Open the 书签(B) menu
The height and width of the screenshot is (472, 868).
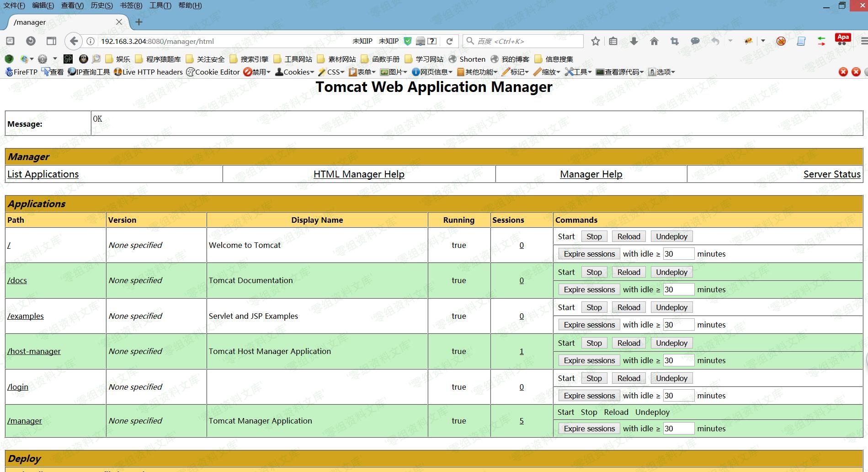pyautogui.click(x=131, y=5)
